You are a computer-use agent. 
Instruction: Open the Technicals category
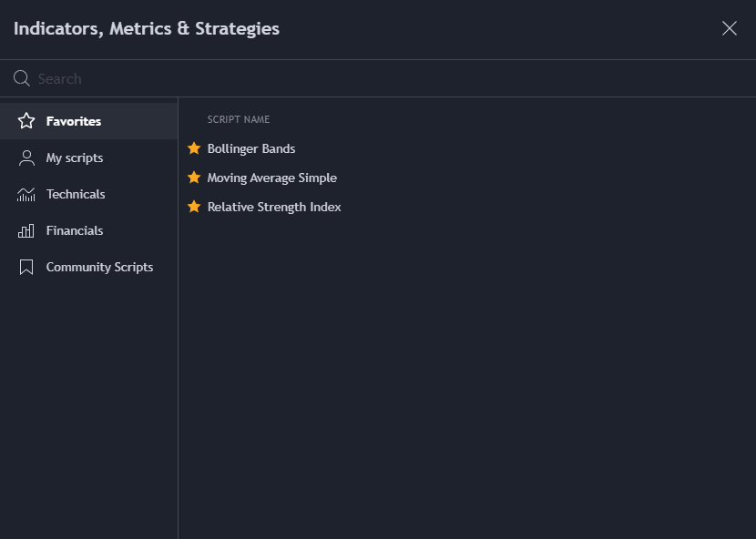coord(88,194)
